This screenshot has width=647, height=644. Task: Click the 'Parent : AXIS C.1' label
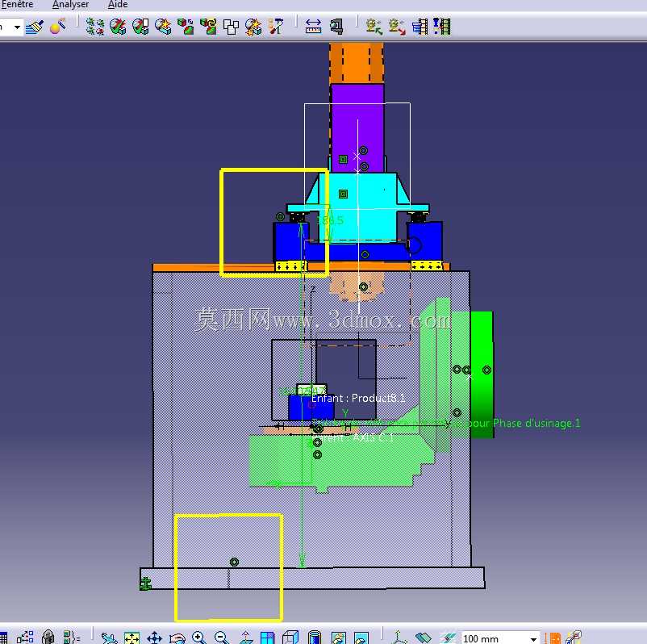(353, 437)
